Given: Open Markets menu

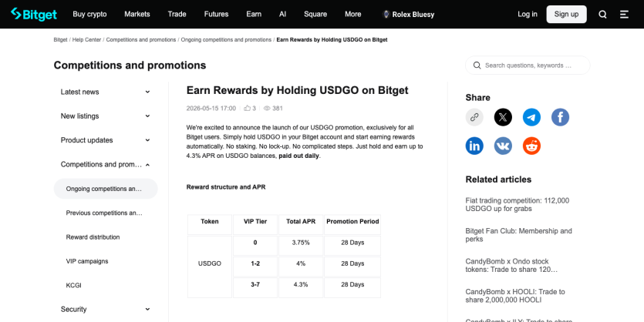Looking at the screenshot, I should point(137,15).
